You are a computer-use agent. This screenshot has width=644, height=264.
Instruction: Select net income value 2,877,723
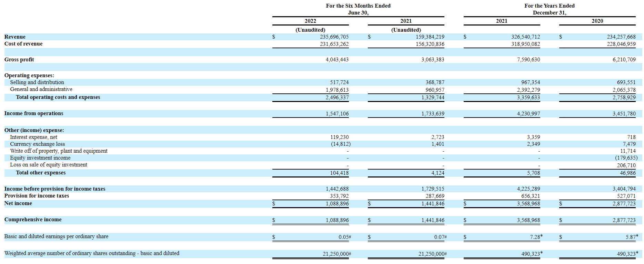click(624, 204)
